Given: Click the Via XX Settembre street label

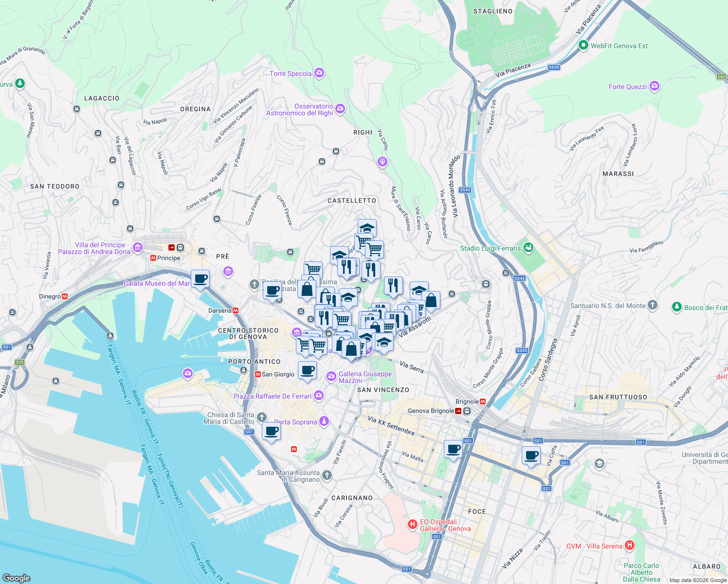Looking at the screenshot, I should 392,426.
